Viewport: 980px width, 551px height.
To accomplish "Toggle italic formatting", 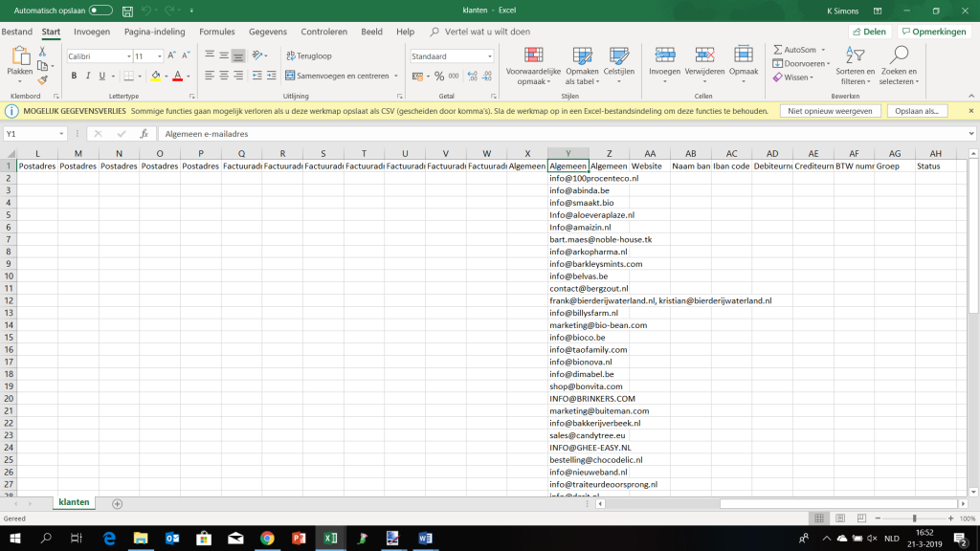I will tap(88, 77).
